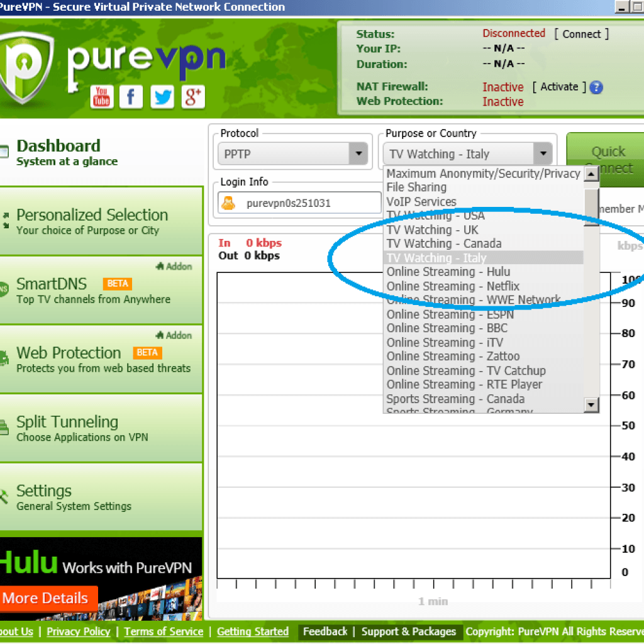Open the Terms of Service link
This screenshot has width=644, height=644.
coord(164,631)
